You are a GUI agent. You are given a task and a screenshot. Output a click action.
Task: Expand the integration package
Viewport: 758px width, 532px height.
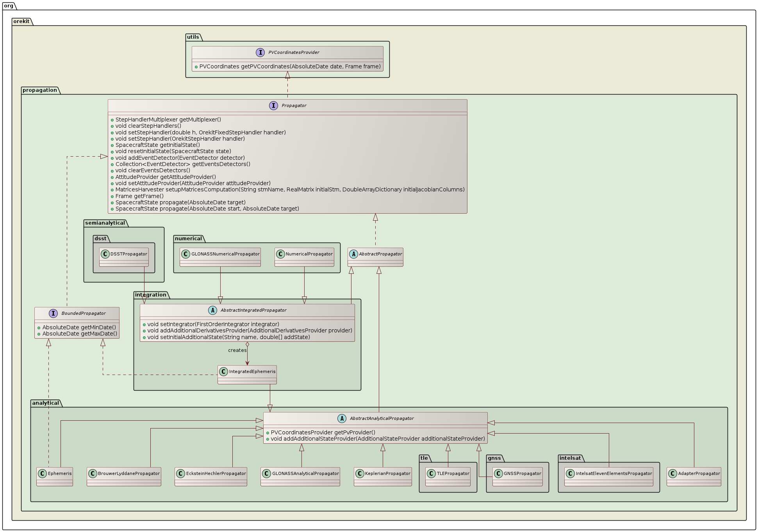click(150, 295)
